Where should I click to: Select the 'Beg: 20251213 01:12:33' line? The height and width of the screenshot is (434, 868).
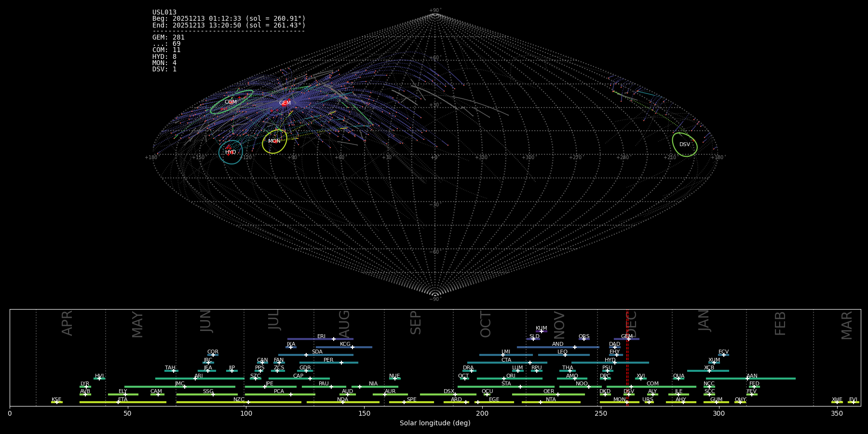point(229,19)
